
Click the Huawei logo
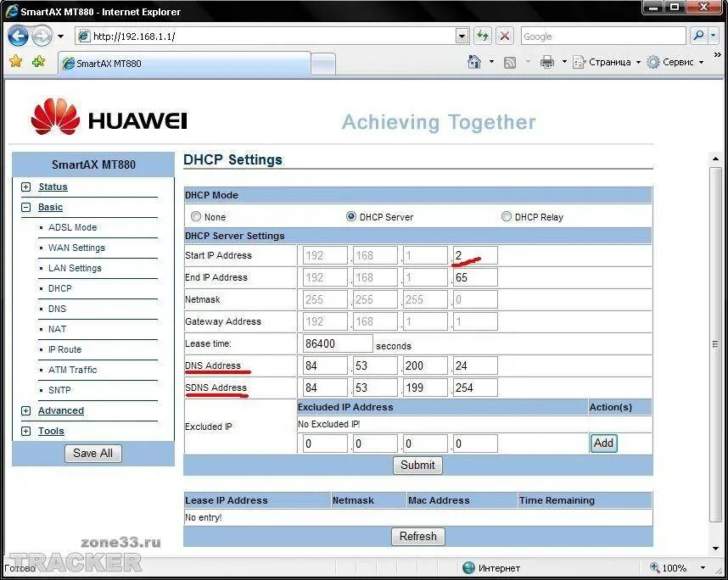(x=109, y=117)
